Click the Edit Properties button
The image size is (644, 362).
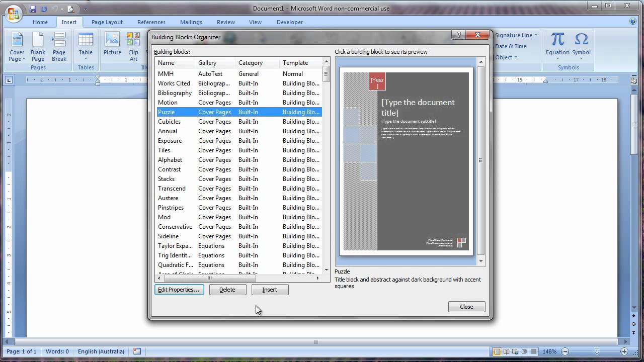click(x=179, y=290)
